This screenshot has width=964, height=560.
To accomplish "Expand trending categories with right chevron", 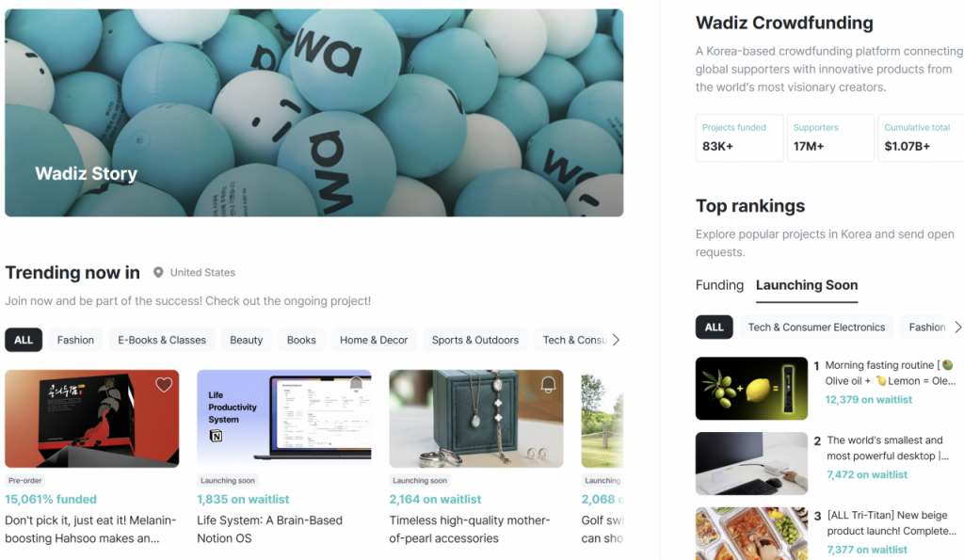I will 616,340.
